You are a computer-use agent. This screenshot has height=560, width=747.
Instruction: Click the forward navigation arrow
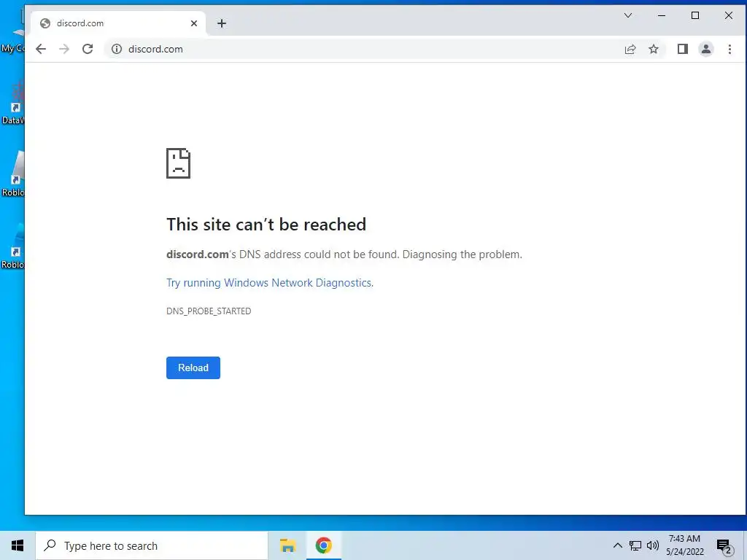(64, 49)
